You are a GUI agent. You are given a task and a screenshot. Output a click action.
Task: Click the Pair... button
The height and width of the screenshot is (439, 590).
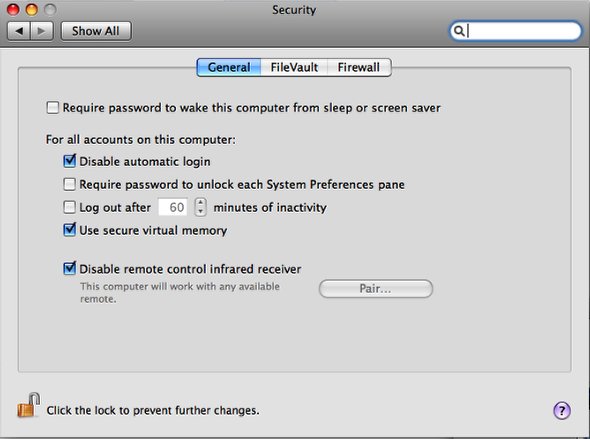click(x=376, y=289)
